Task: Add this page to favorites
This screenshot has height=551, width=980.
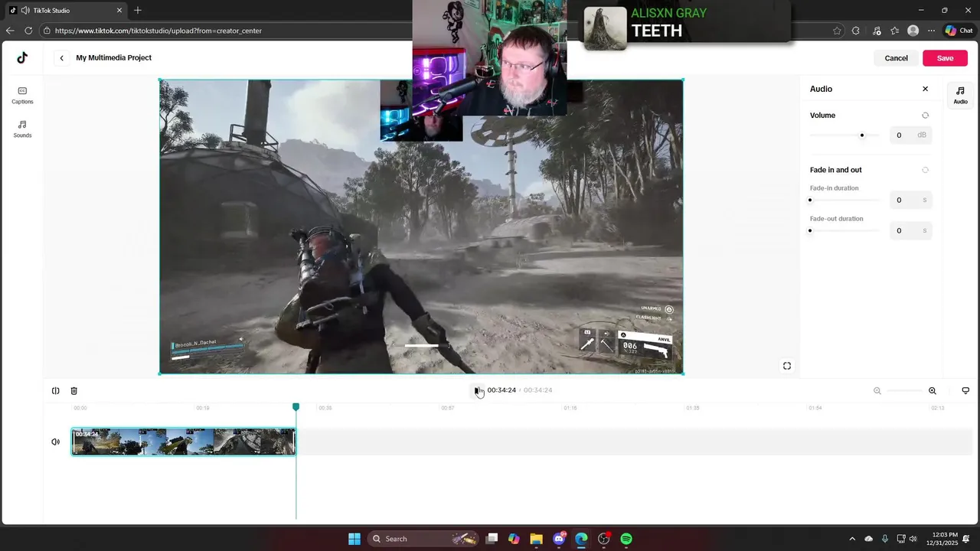Action: point(837,31)
